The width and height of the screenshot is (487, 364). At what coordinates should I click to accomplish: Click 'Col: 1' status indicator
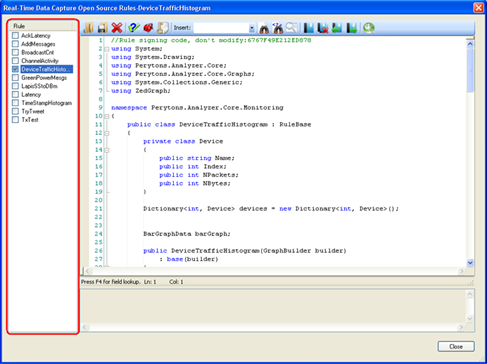coord(176,282)
